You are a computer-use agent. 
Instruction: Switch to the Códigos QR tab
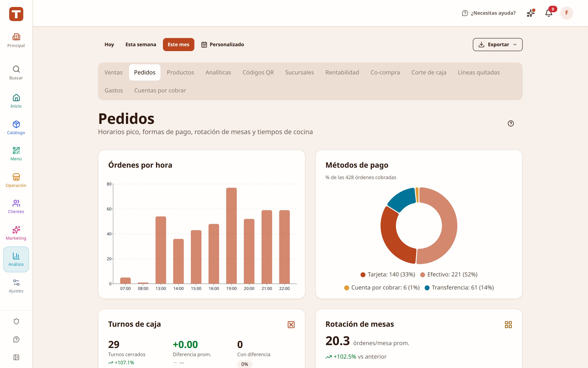coord(258,73)
